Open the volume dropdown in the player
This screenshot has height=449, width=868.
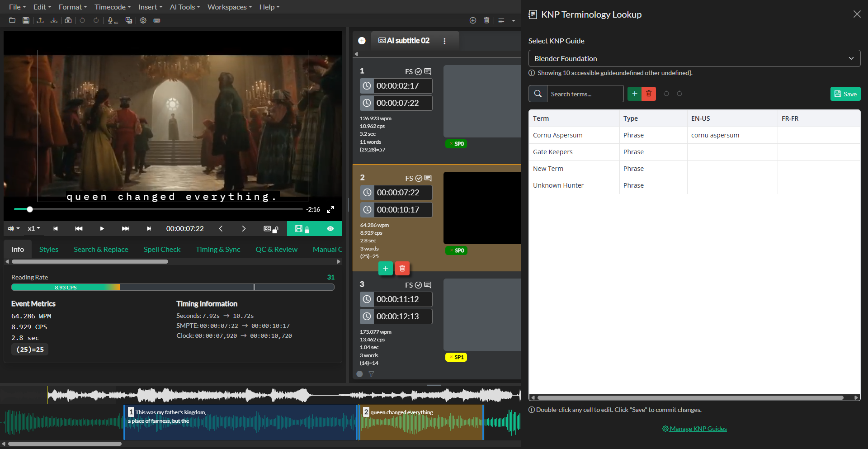[x=14, y=229]
